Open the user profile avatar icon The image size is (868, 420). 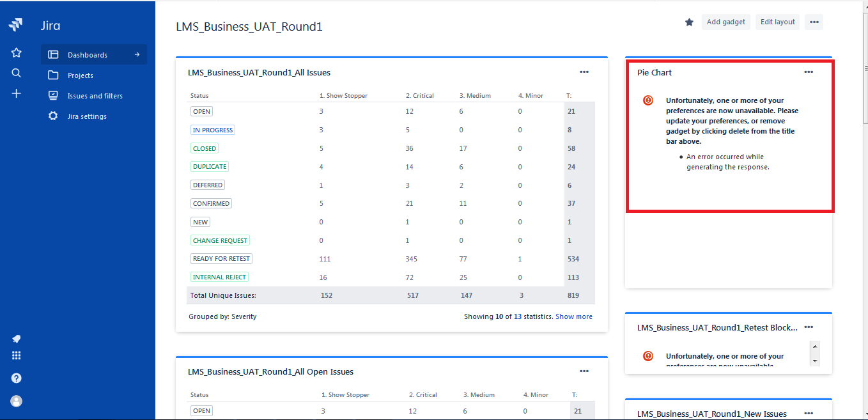coord(17,401)
